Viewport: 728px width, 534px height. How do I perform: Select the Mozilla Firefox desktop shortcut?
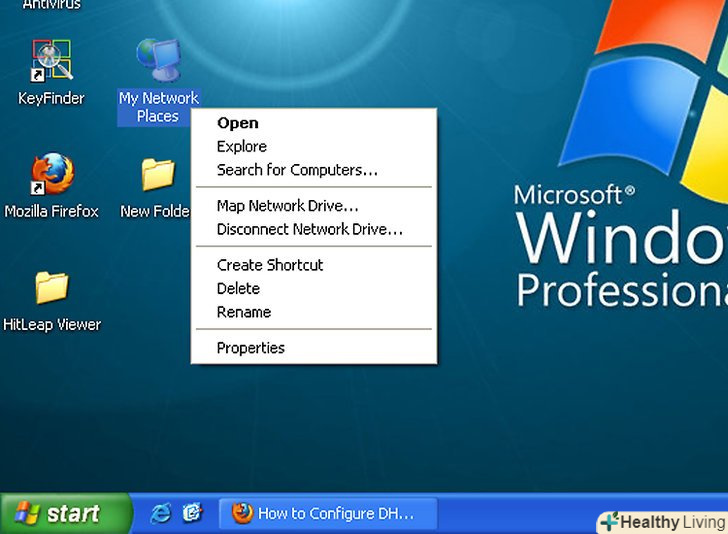(52, 174)
